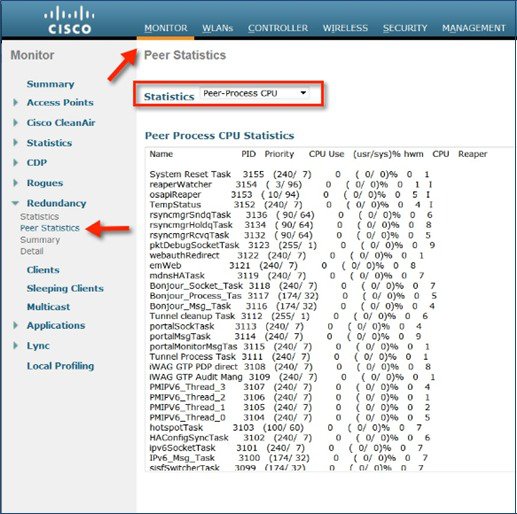Click the 'rsyncmgrSndqTask' process row
The height and width of the screenshot is (514, 517).
(x=291, y=215)
